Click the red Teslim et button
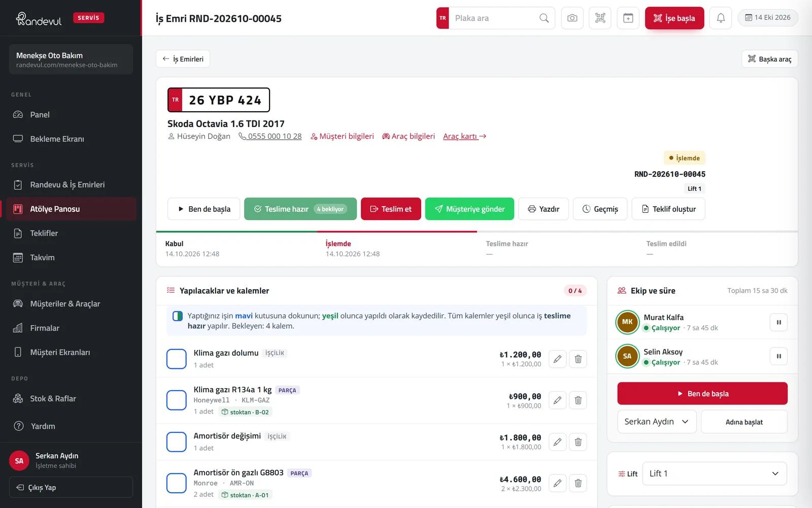Screen dimensions: 812x508 tap(391, 209)
